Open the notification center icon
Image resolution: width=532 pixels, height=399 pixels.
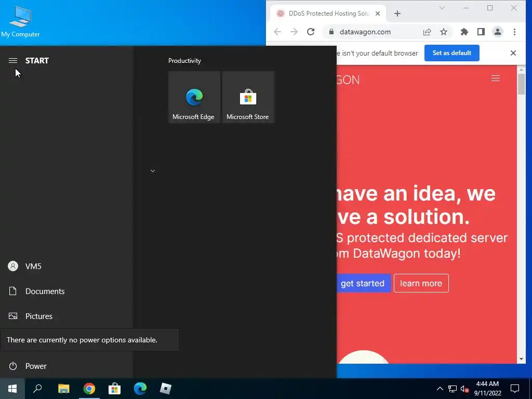click(x=515, y=389)
